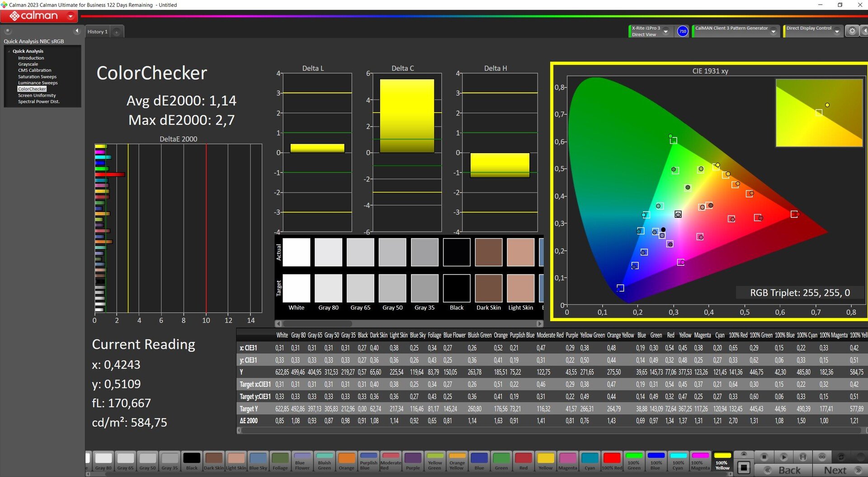Select the 100% Cyan color patch
868x477 pixels.
(678, 461)
